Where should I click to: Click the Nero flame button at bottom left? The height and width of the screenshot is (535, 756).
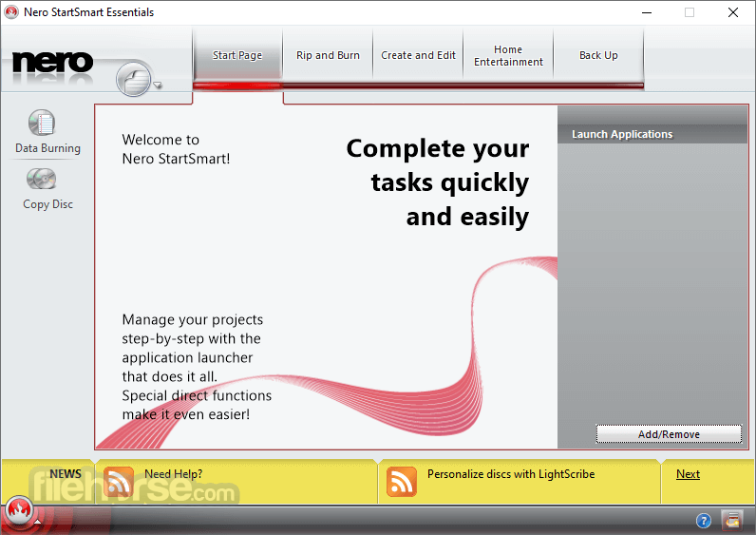click(19, 510)
